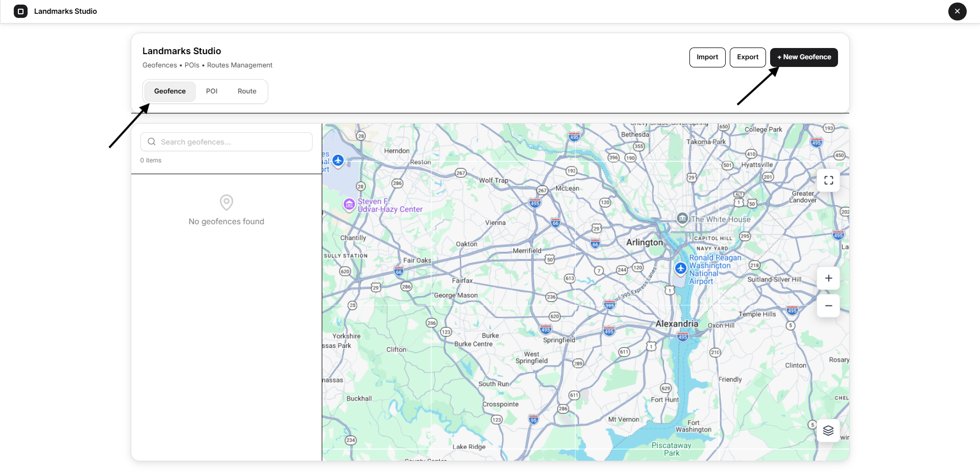Click the Bethesda label on the map
The image size is (980, 474).
click(x=635, y=135)
